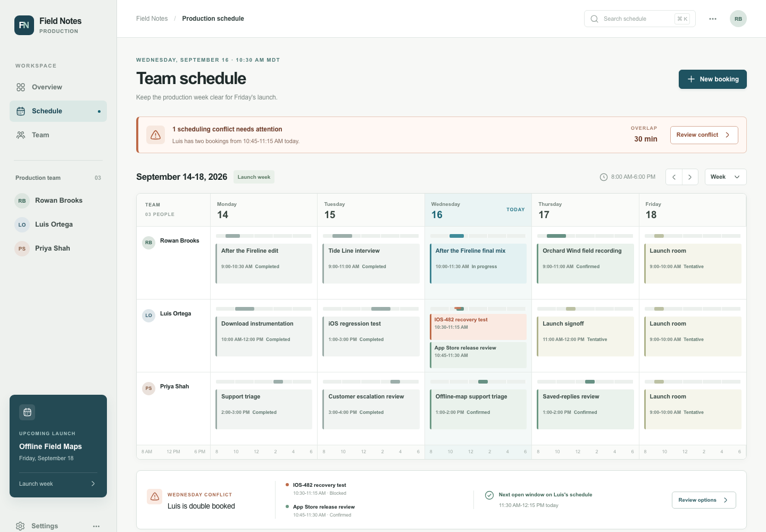This screenshot has width=766, height=532.
Task: Click the checkmark icon by Next open window
Action: [489, 495]
